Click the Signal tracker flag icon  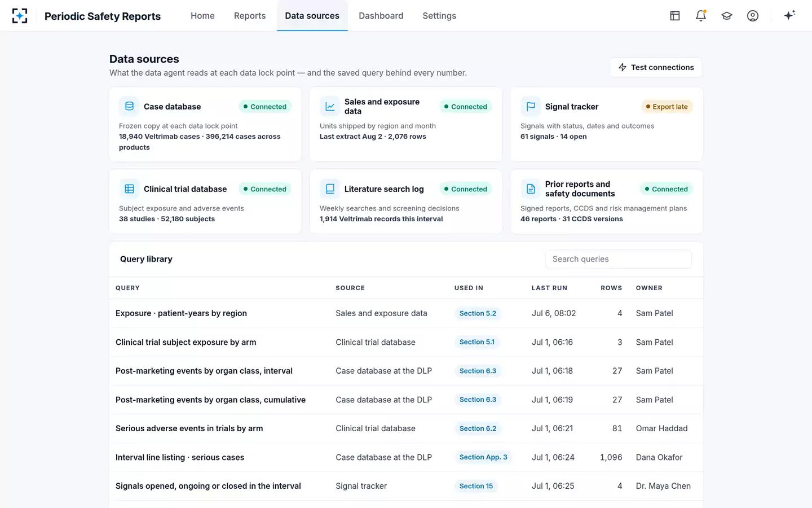(531, 106)
